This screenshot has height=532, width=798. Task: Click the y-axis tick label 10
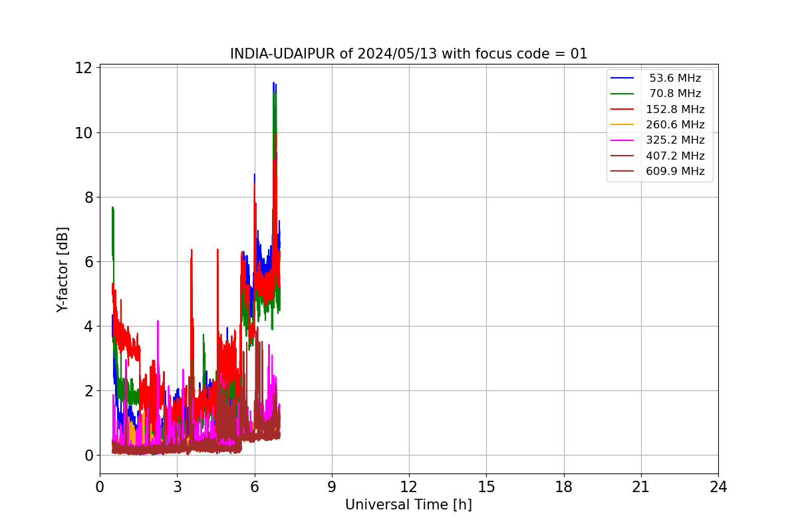pos(84,132)
